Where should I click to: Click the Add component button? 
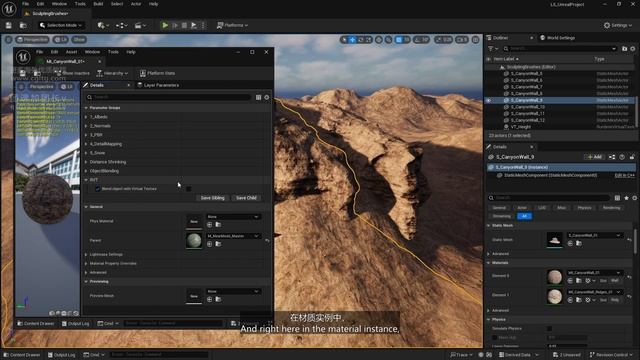pos(594,157)
